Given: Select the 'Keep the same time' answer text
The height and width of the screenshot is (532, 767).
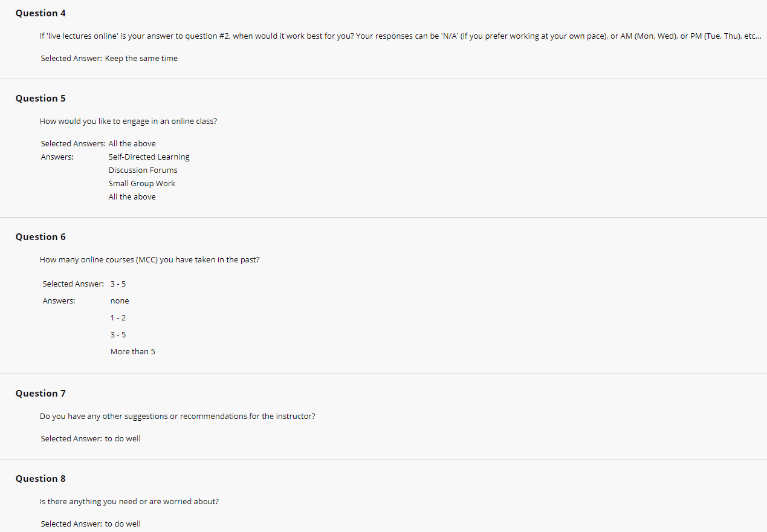Looking at the screenshot, I should pos(141,59).
